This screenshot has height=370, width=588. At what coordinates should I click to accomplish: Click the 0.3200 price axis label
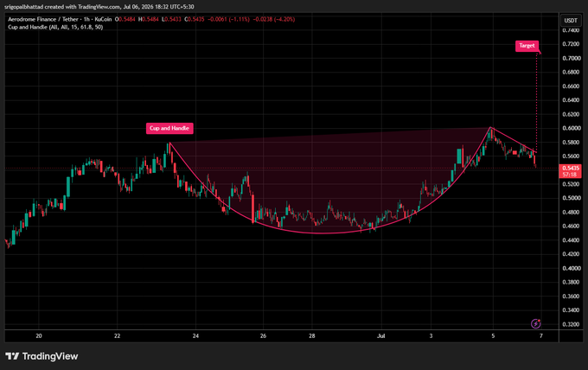click(572, 324)
